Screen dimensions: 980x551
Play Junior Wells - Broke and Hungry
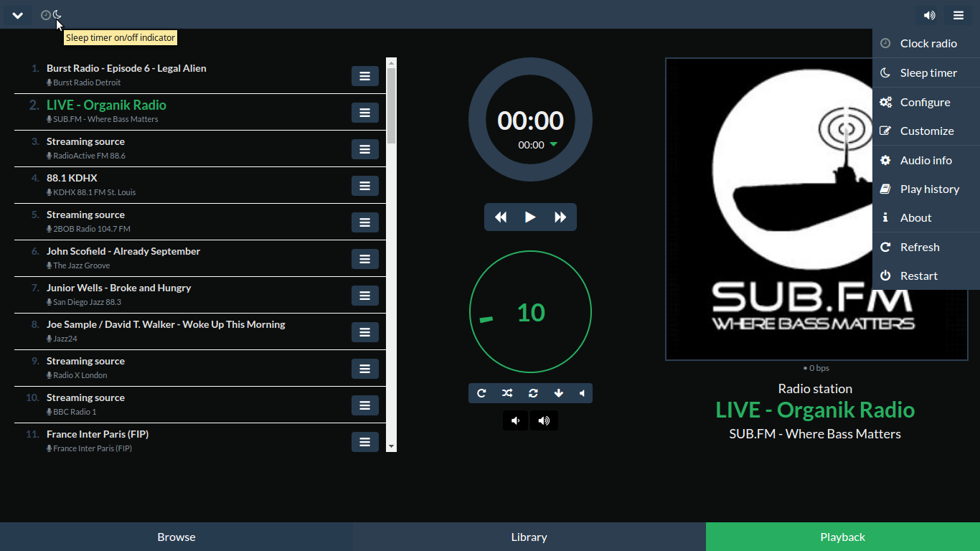[119, 288]
